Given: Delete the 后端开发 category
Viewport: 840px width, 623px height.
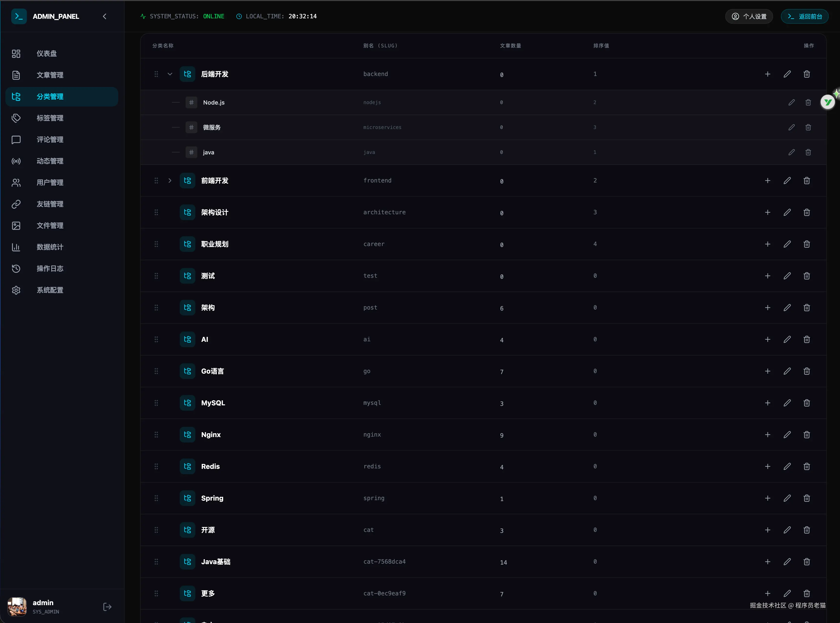Looking at the screenshot, I should (x=807, y=74).
